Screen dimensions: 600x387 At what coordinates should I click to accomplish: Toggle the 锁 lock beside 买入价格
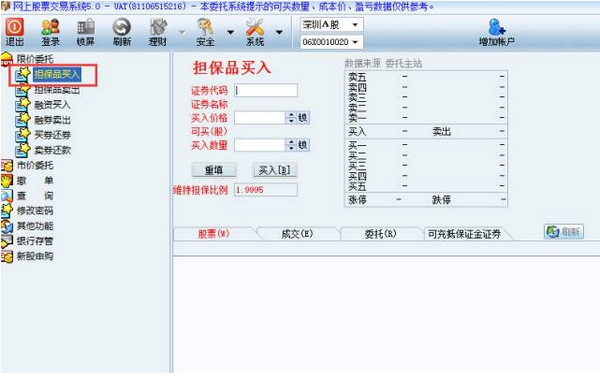(x=303, y=118)
